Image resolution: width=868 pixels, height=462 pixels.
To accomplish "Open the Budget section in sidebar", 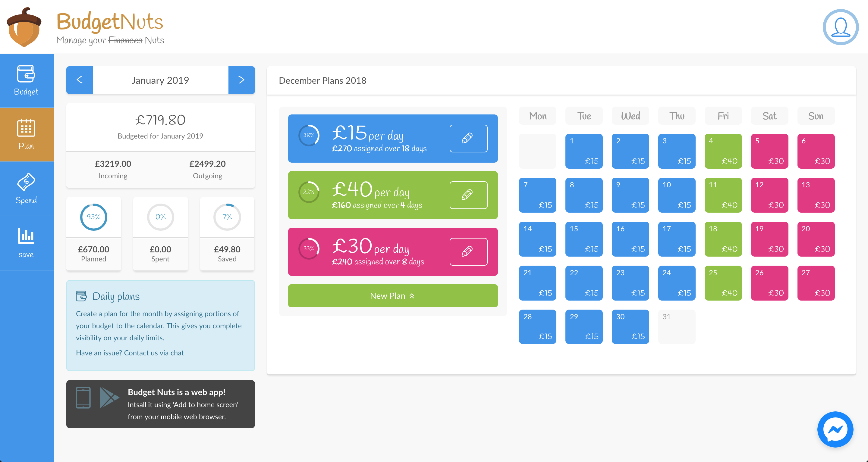I will tap(27, 81).
